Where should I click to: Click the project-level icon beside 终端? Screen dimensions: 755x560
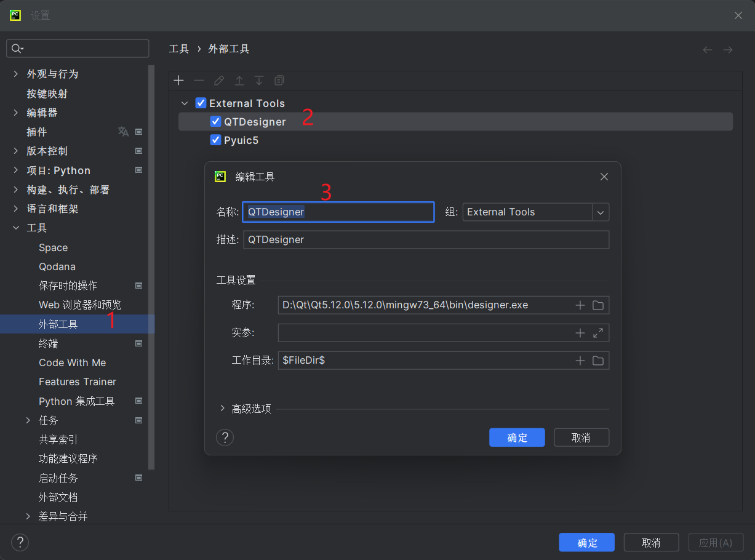click(x=139, y=343)
